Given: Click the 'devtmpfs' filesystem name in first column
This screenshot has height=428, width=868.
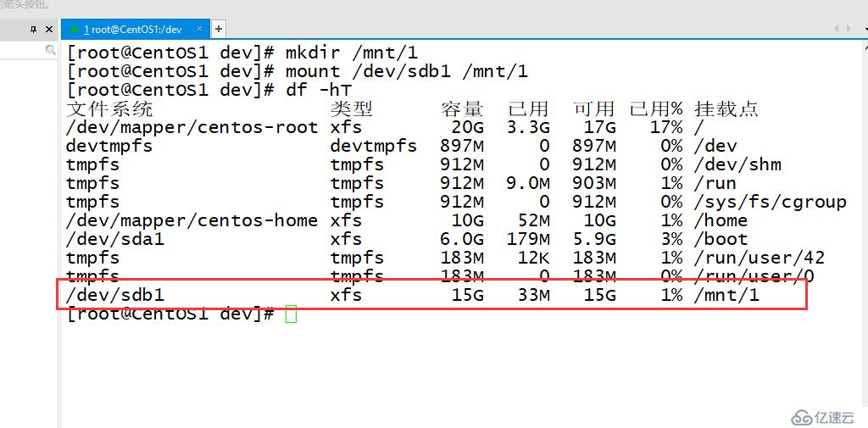Looking at the screenshot, I should tap(109, 146).
